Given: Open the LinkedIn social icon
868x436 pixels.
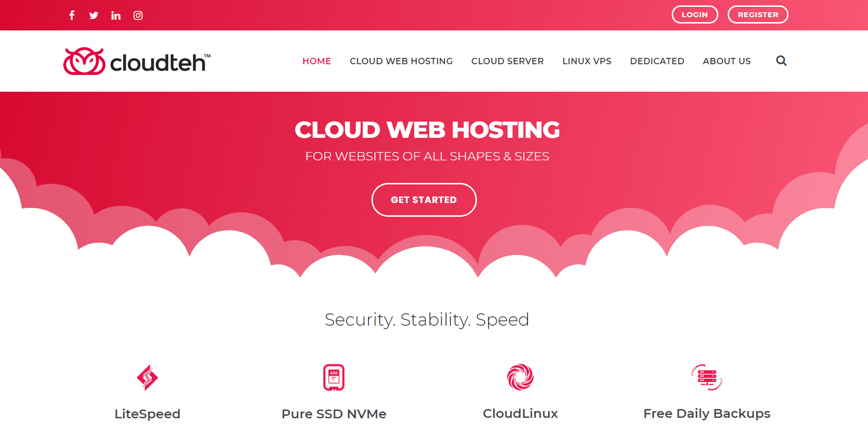Looking at the screenshot, I should [116, 15].
